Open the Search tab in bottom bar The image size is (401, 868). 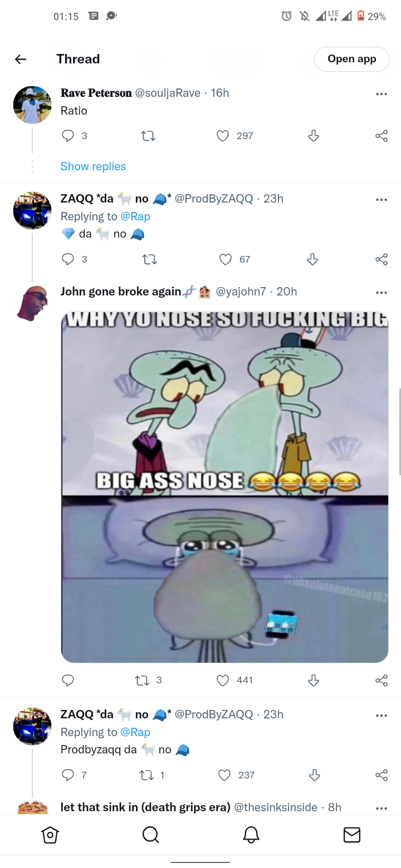(150, 835)
